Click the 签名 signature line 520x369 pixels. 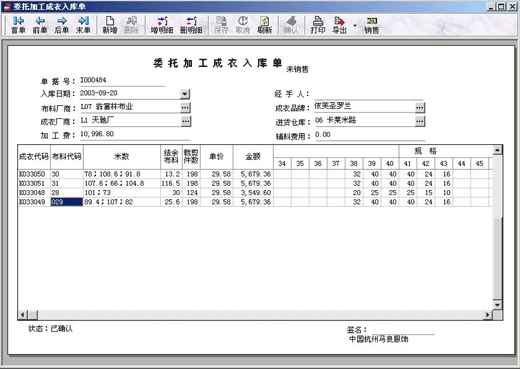[x=403, y=330]
